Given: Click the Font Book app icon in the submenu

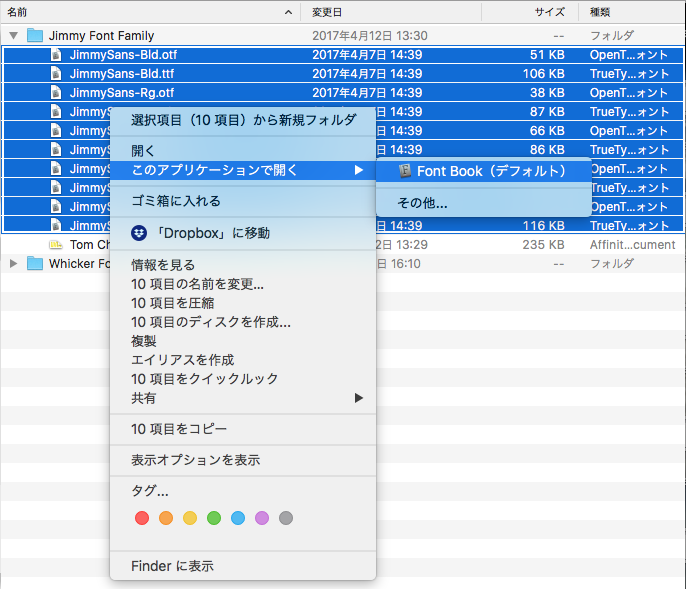Looking at the screenshot, I should coord(405,171).
